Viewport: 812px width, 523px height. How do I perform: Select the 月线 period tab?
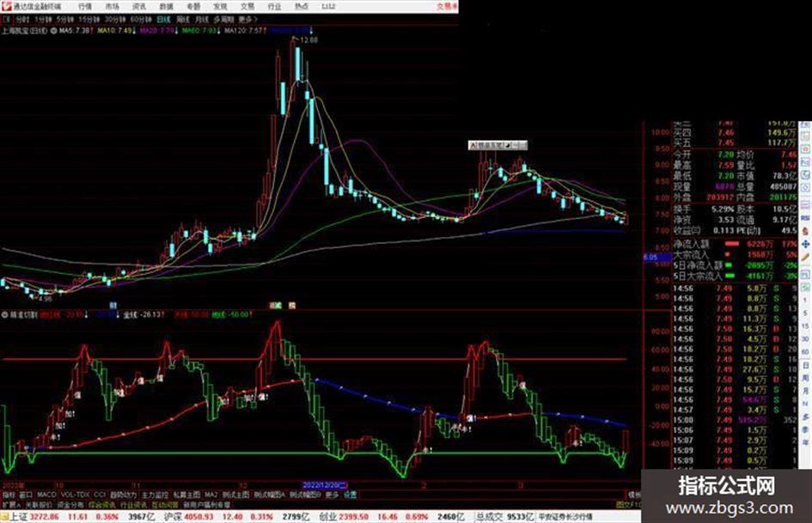[x=201, y=19]
